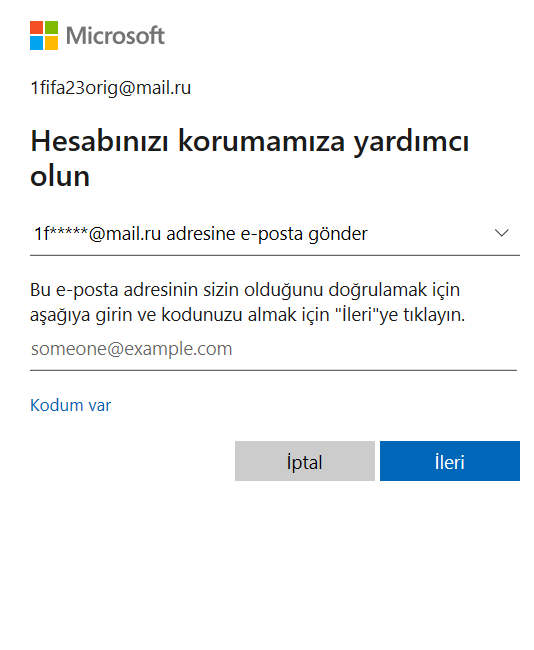The width and height of the screenshot is (534, 650).
Task: Click the yellow square in the Microsoft logo
Action: click(51, 43)
